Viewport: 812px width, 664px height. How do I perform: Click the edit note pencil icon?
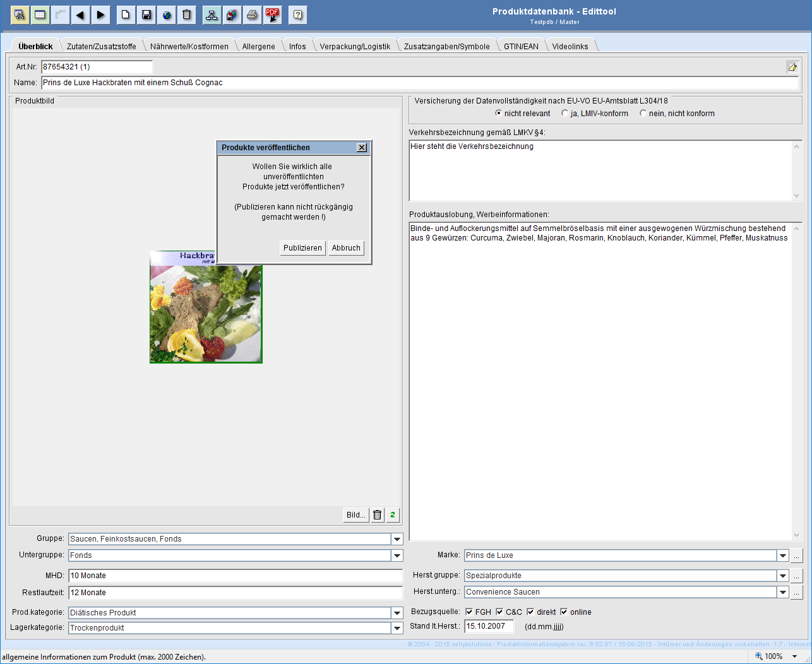pyautogui.click(x=792, y=66)
